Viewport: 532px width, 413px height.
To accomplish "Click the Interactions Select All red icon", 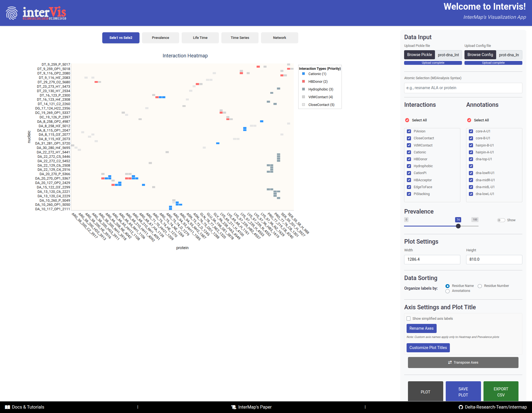I will click(x=407, y=120).
